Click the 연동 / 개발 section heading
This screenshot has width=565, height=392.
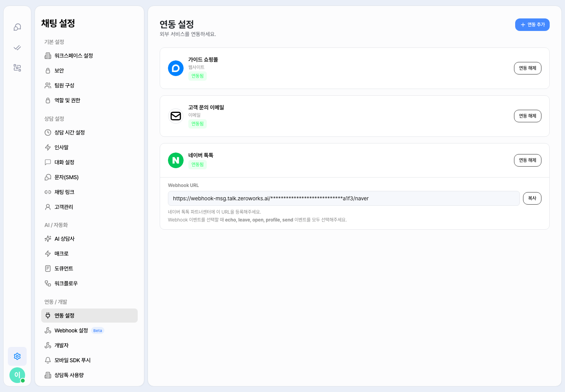[x=56, y=302]
